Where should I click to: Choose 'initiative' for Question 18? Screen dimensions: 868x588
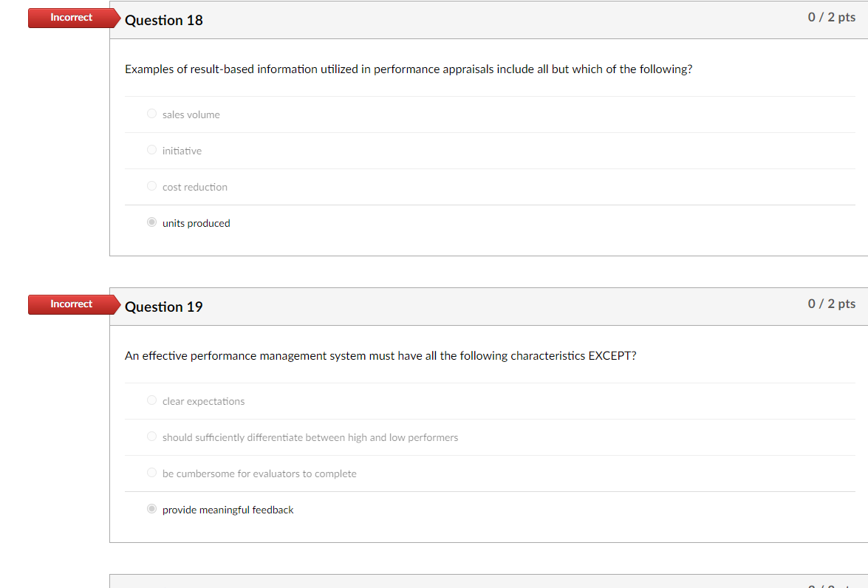(x=151, y=148)
